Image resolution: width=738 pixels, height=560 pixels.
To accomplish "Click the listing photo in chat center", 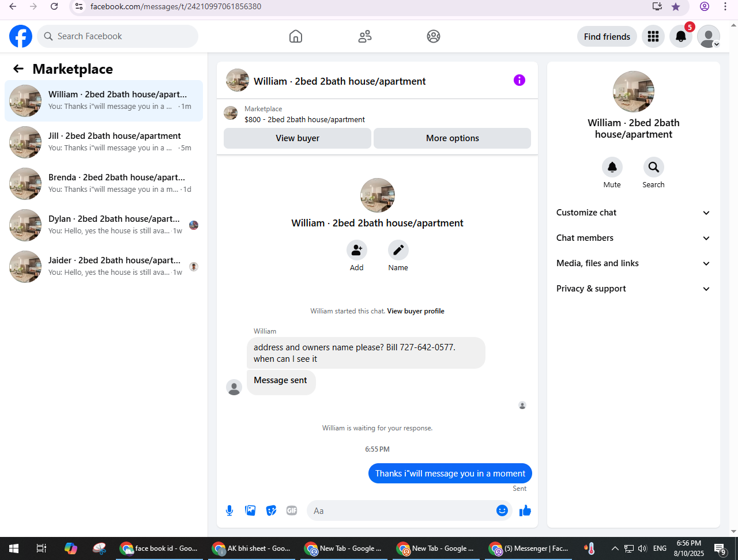I will coord(378,195).
